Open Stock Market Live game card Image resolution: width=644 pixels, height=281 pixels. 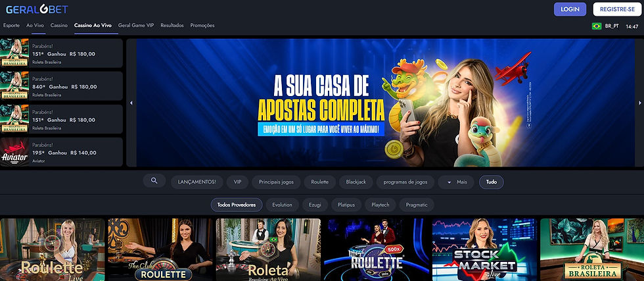484,249
